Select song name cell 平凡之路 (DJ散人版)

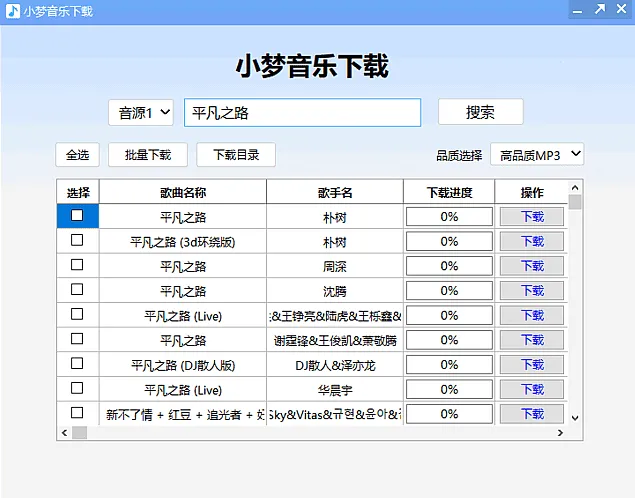pyautogui.click(x=183, y=365)
